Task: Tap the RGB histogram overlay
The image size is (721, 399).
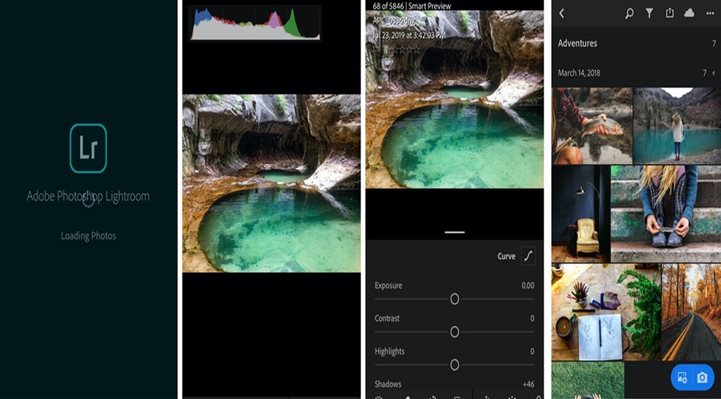Action: coord(255,23)
